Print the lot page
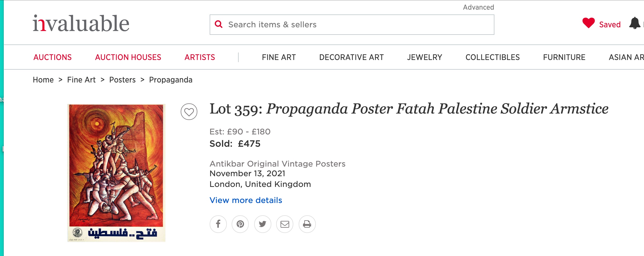The height and width of the screenshot is (256, 644). tap(307, 224)
